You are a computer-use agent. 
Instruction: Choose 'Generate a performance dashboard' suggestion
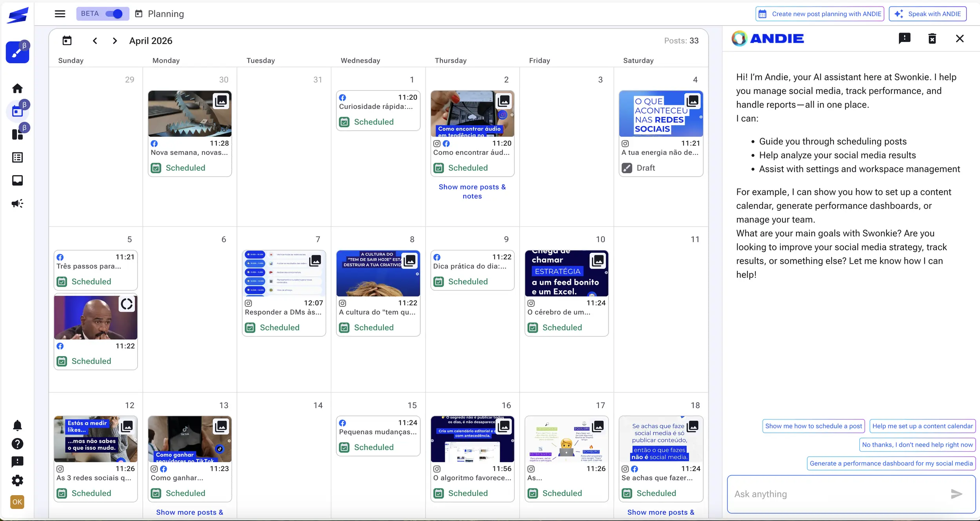point(891,463)
